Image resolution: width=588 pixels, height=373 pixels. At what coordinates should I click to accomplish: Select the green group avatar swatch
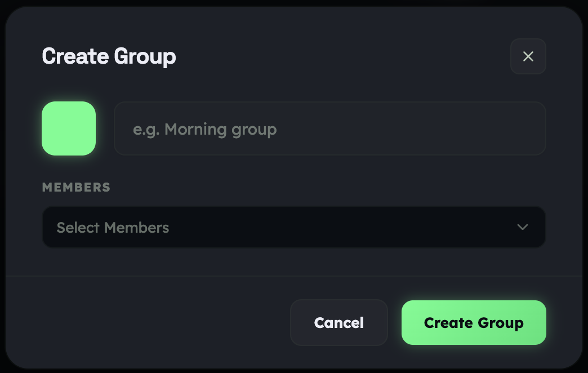68,128
